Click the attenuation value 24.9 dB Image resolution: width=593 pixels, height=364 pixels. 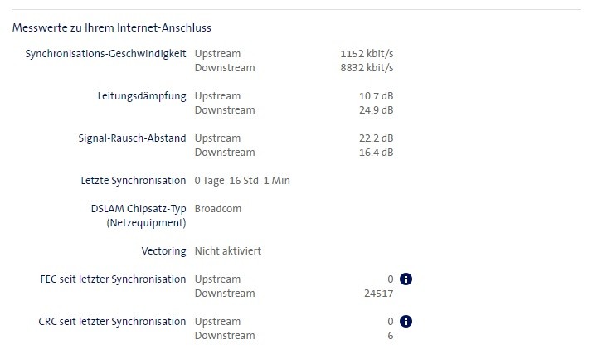click(376, 110)
